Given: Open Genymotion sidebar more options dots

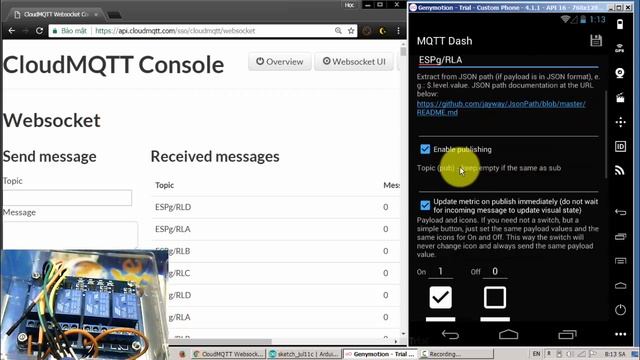Looking at the screenshot, I should [x=620, y=334].
